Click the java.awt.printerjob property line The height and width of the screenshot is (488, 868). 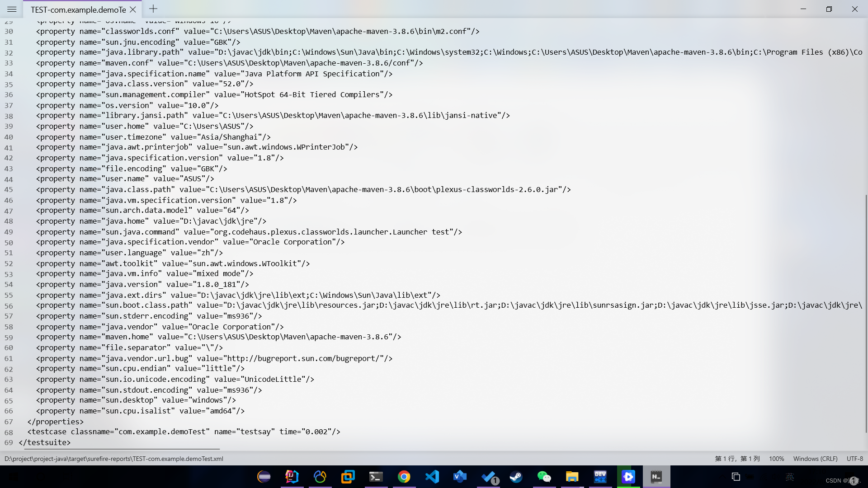[x=197, y=147]
